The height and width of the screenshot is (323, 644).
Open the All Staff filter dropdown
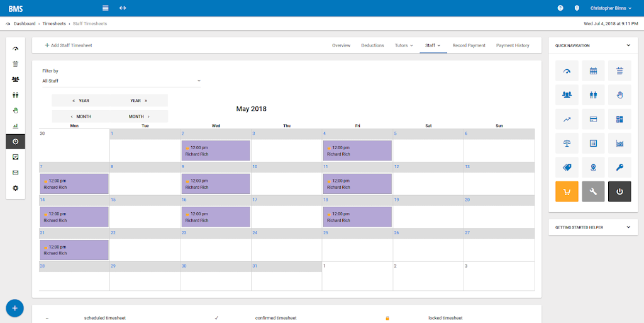121,81
